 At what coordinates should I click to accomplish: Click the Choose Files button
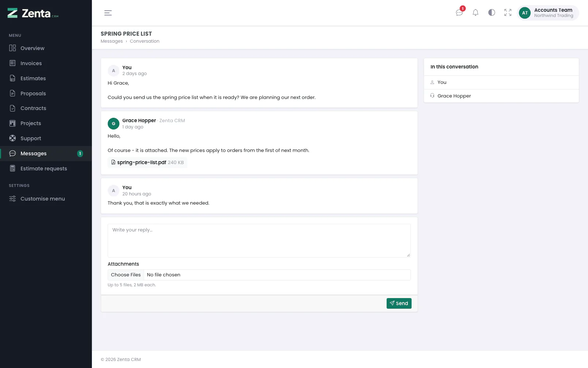[126, 275]
